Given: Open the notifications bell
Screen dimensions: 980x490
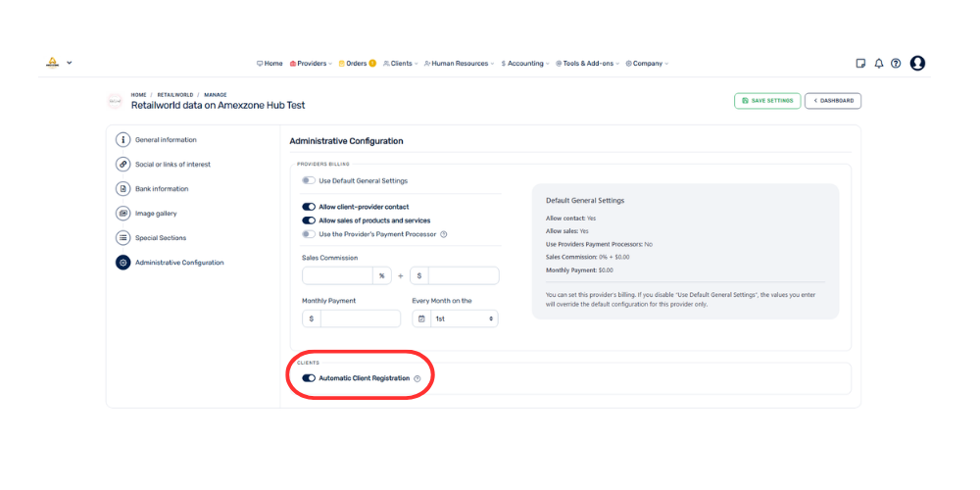Looking at the screenshot, I should coord(879,63).
